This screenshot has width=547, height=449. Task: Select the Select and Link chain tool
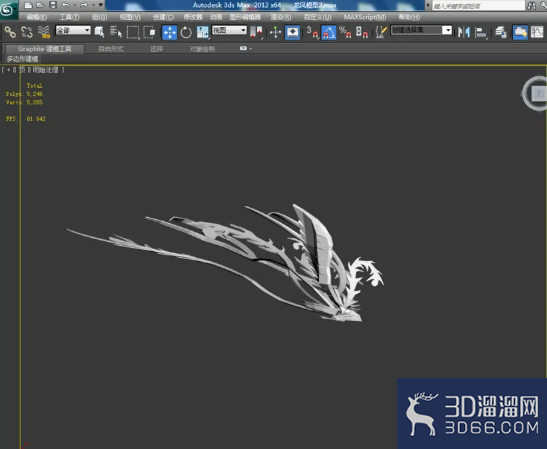pyautogui.click(x=10, y=32)
